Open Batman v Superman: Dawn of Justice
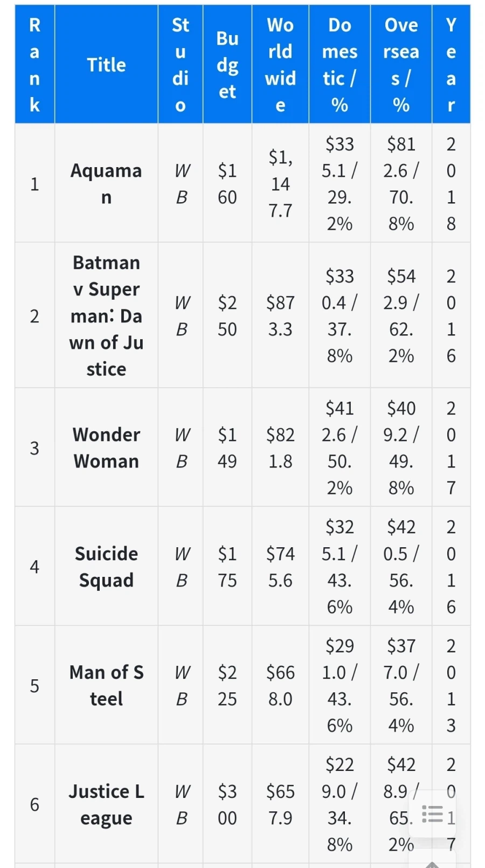The width and height of the screenshot is (485, 868). [106, 315]
